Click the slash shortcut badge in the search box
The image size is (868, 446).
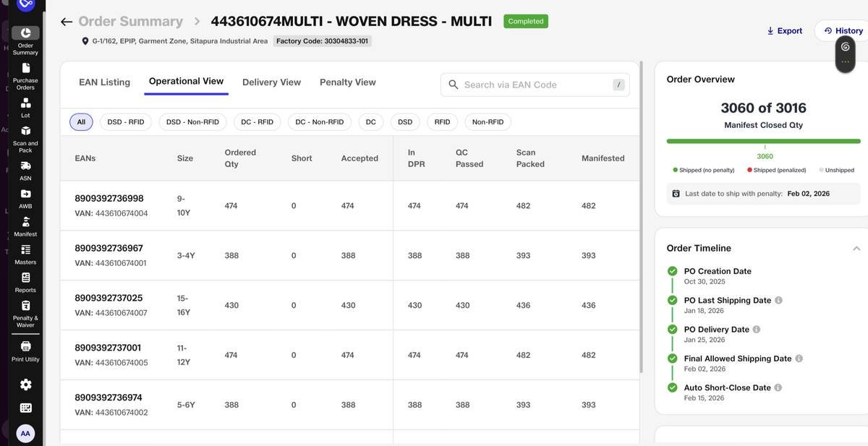[618, 85]
